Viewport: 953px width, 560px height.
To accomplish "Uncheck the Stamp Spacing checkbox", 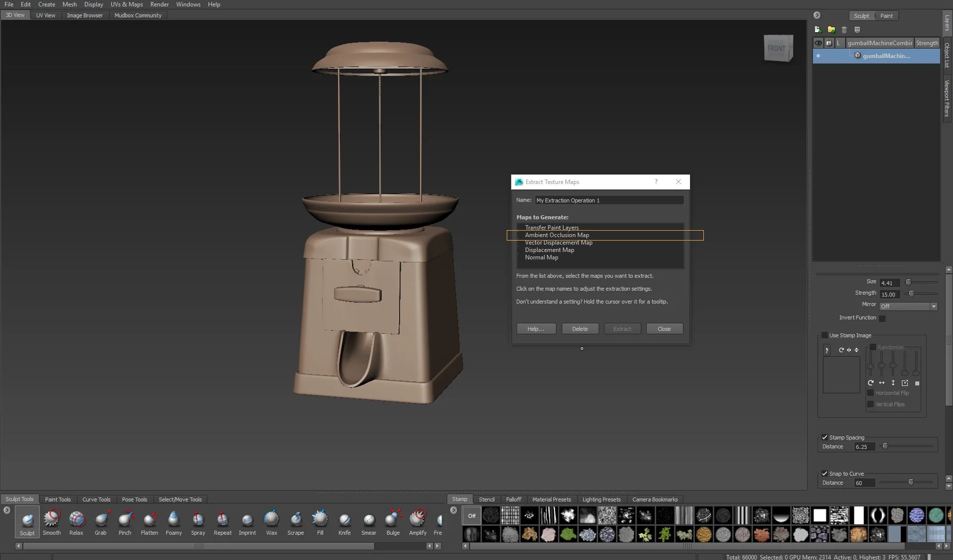I will 825,437.
